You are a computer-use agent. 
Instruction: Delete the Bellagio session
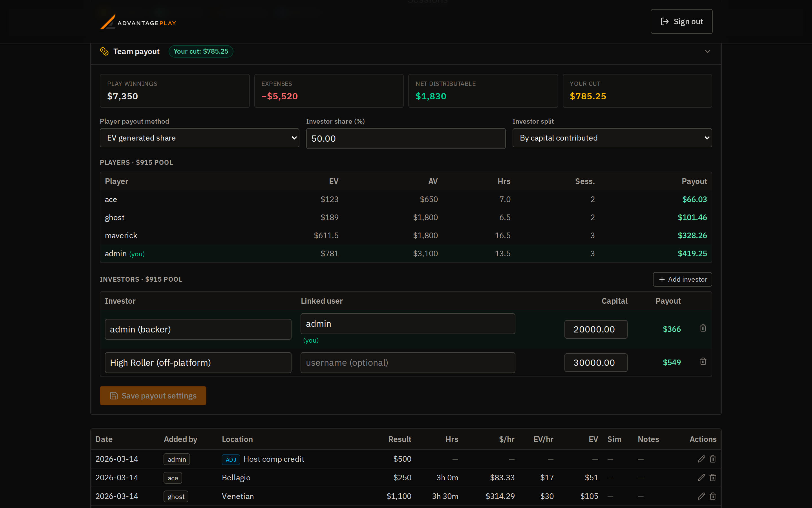tap(713, 478)
